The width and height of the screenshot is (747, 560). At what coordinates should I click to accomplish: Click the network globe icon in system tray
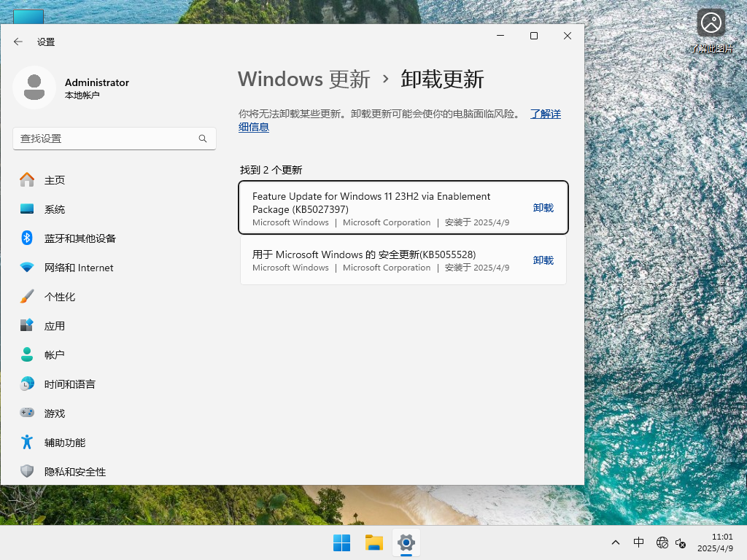662,542
